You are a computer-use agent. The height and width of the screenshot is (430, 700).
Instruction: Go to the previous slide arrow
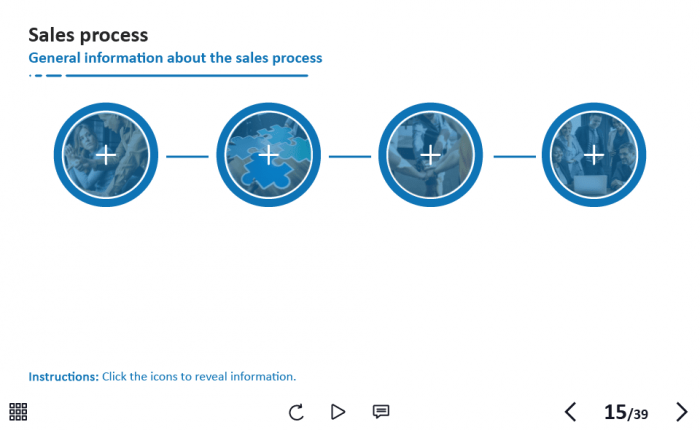pos(570,411)
